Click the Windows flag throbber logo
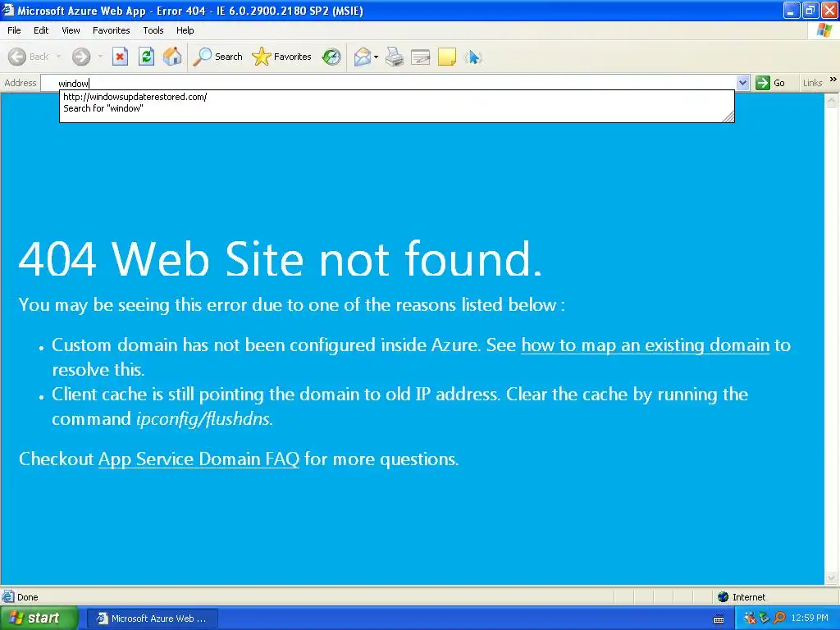The image size is (840, 630). [824, 30]
